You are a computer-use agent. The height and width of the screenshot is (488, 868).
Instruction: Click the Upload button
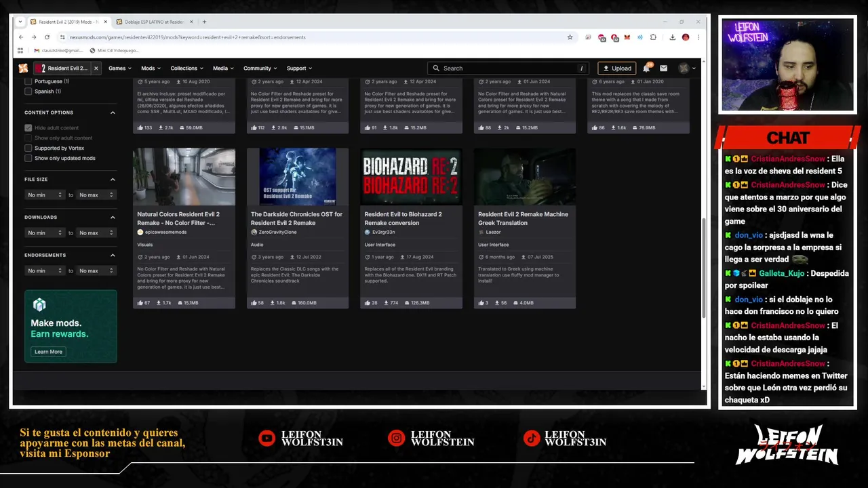pos(617,68)
